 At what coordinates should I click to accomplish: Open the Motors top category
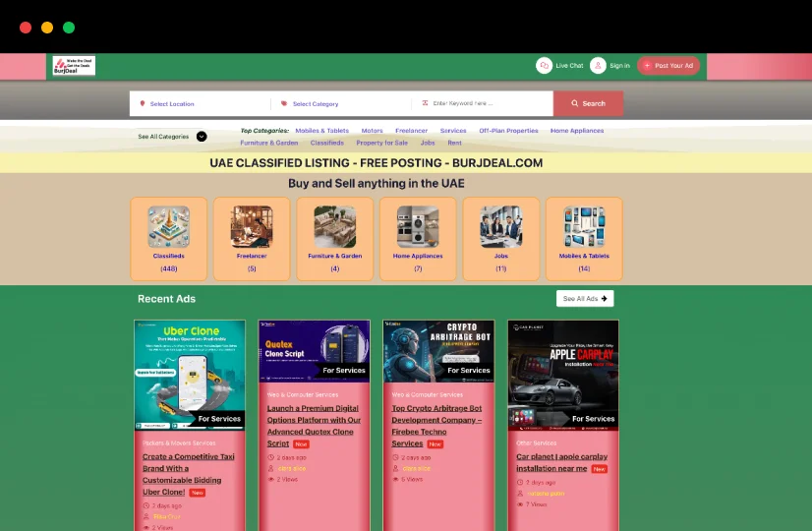372,131
